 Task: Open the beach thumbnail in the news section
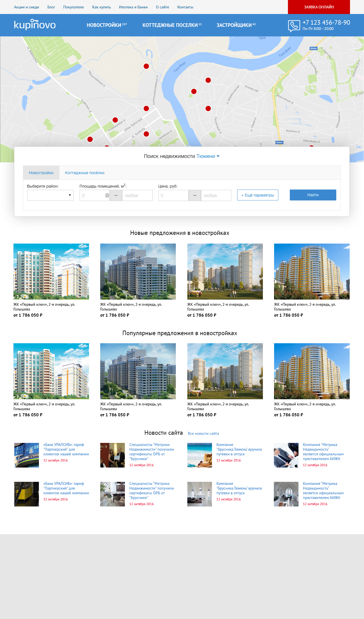(x=199, y=455)
